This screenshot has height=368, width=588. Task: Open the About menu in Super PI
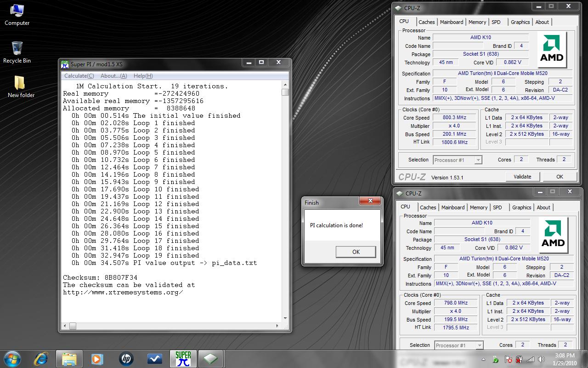(x=113, y=76)
